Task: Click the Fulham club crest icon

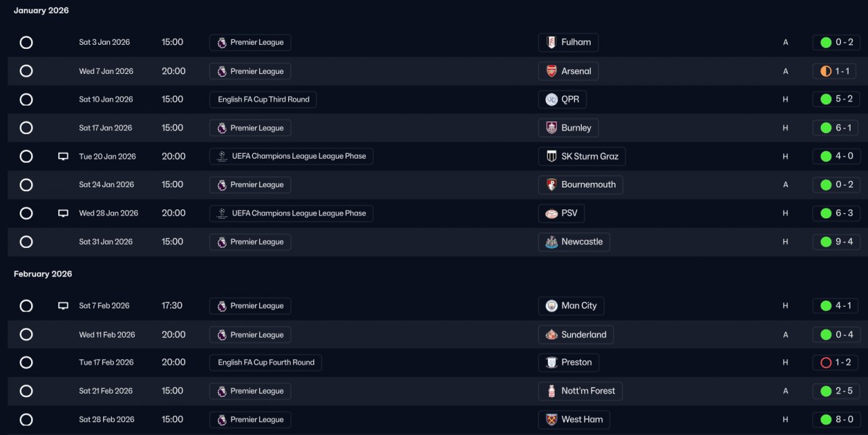Action: (551, 43)
